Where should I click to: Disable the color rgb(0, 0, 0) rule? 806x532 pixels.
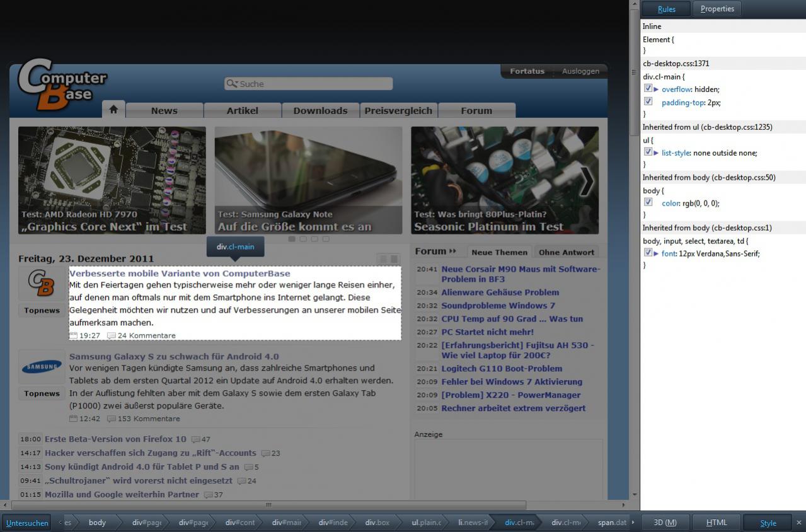(x=648, y=202)
